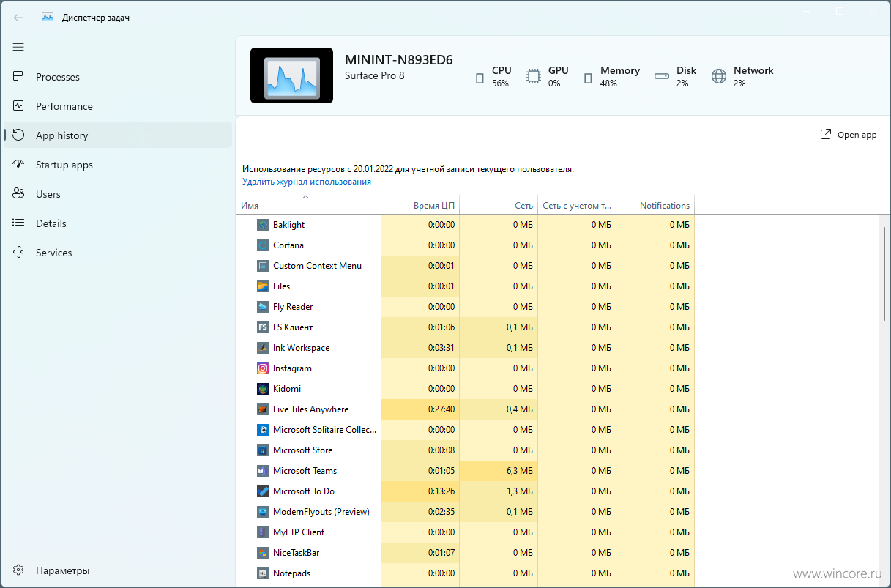Image resolution: width=891 pixels, height=588 pixels.
Task: Click the Users sidebar icon
Action: coord(19,194)
